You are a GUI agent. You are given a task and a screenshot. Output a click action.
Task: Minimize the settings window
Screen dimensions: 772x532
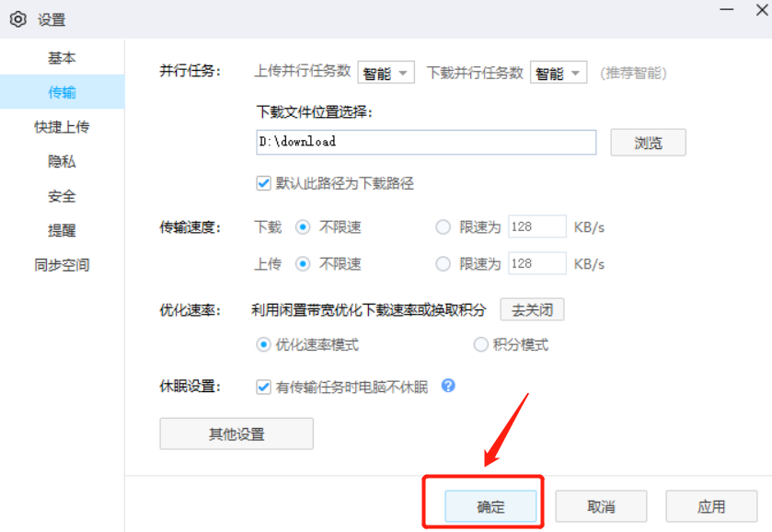[727, 9]
